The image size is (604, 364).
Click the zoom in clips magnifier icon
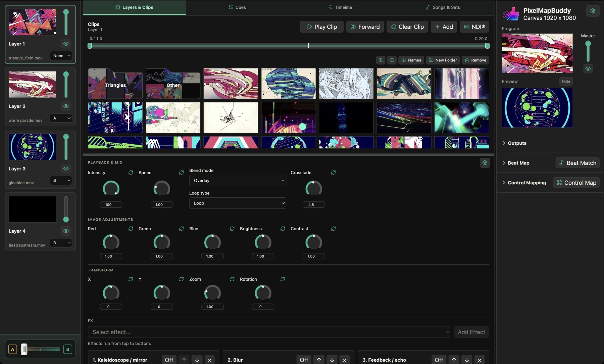pos(381,60)
